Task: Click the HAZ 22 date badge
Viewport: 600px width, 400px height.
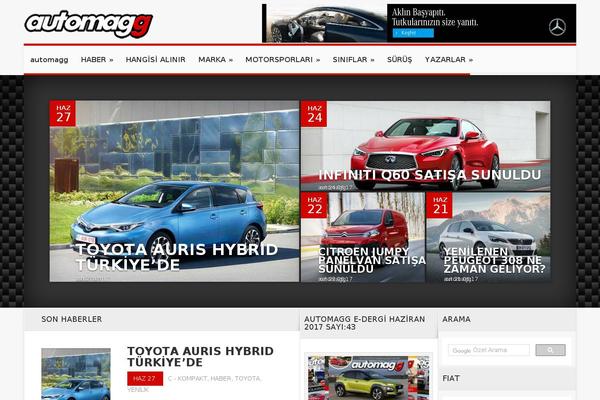Action: [x=314, y=205]
